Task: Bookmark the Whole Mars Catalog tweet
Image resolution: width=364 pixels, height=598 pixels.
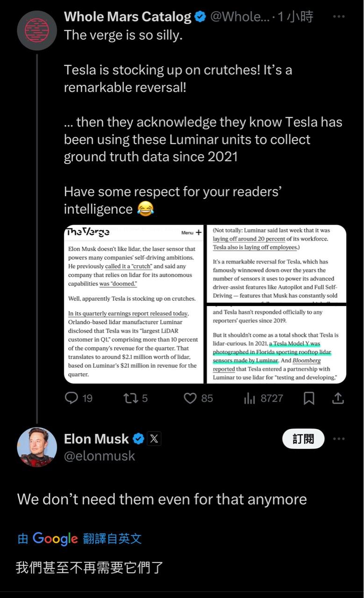Action: [x=309, y=398]
